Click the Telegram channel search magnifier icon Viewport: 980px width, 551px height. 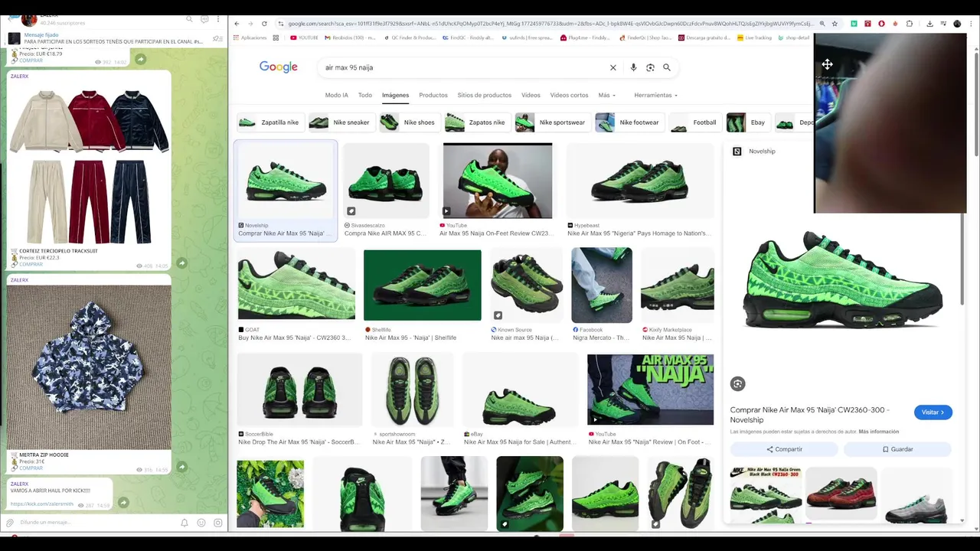(x=189, y=19)
